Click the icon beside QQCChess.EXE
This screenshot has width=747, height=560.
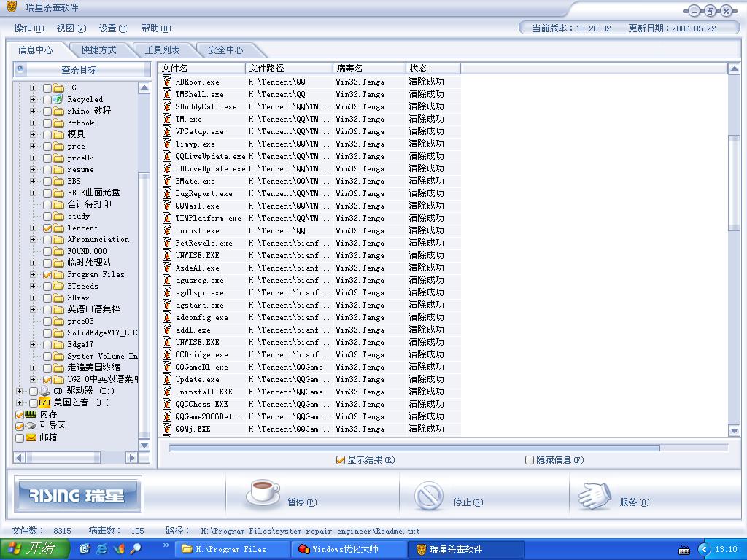(167, 404)
